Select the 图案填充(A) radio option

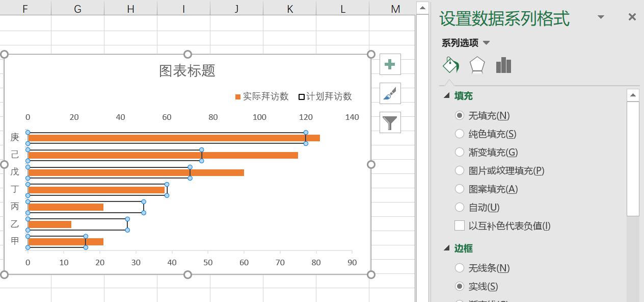(x=460, y=189)
